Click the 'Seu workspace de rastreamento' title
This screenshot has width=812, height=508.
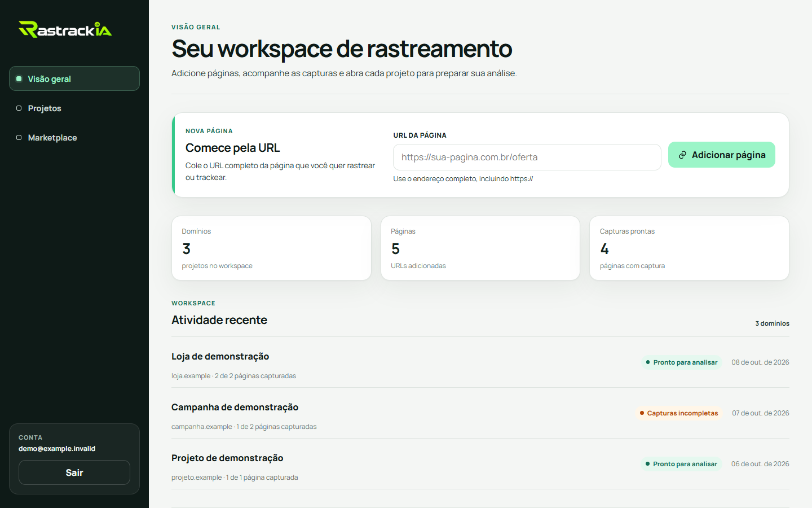point(342,49)
